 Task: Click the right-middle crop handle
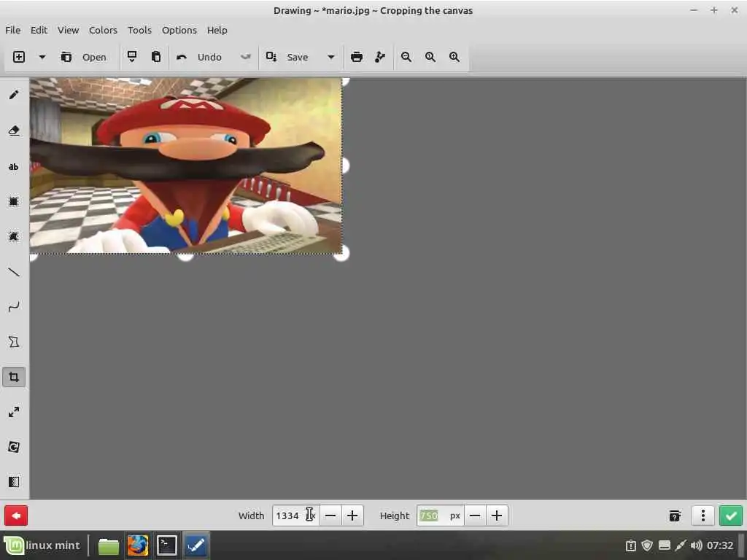344,166
